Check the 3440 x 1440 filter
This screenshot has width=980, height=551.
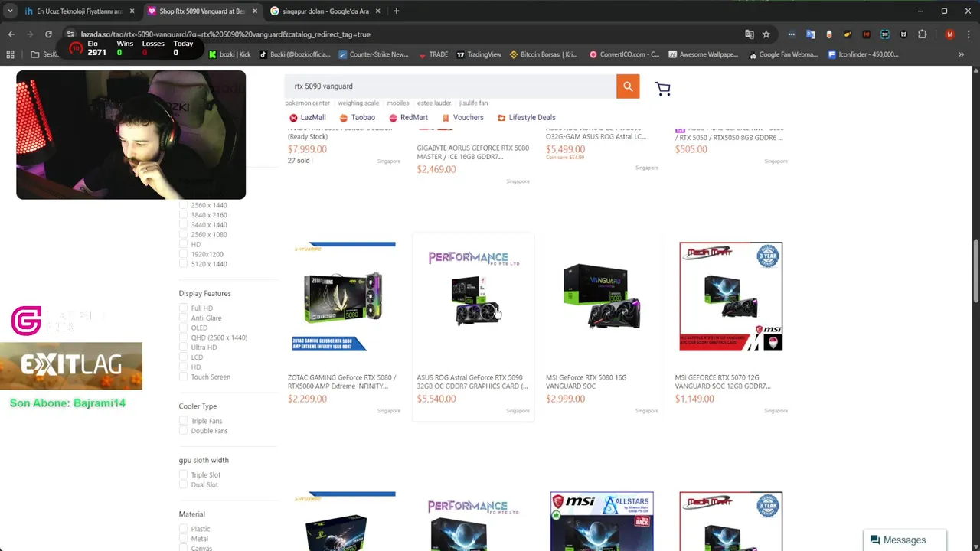click(183, 225)
